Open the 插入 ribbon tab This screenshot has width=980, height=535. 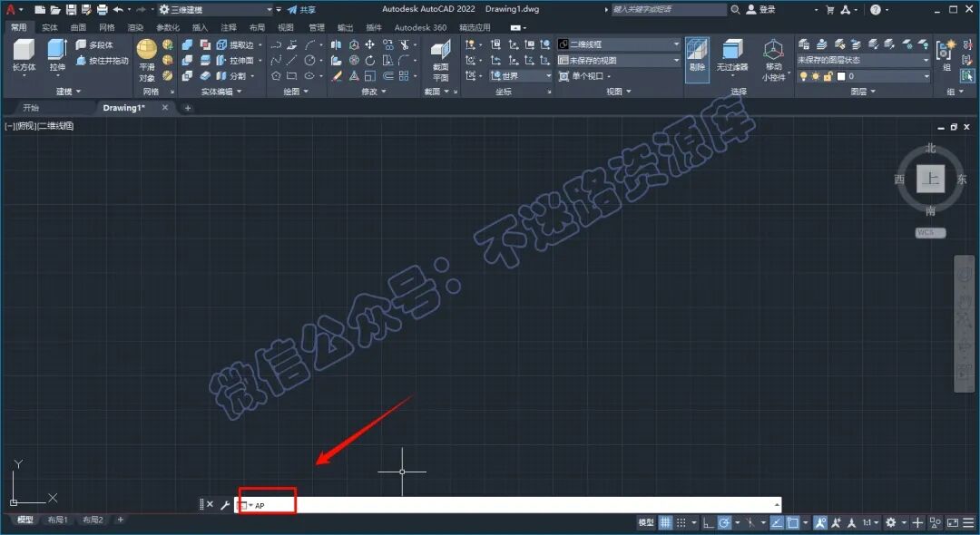pyautogui.click(x=200, y=27)
